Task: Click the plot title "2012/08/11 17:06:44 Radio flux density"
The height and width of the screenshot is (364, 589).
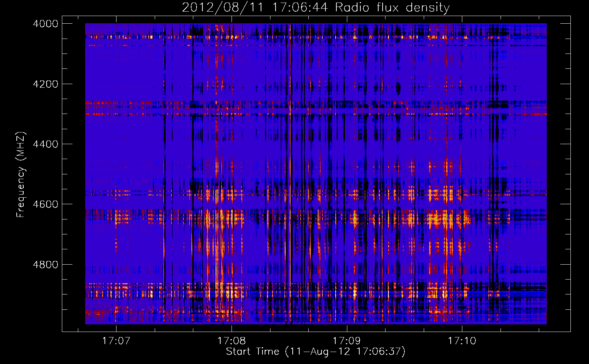Action: point(316,7)
